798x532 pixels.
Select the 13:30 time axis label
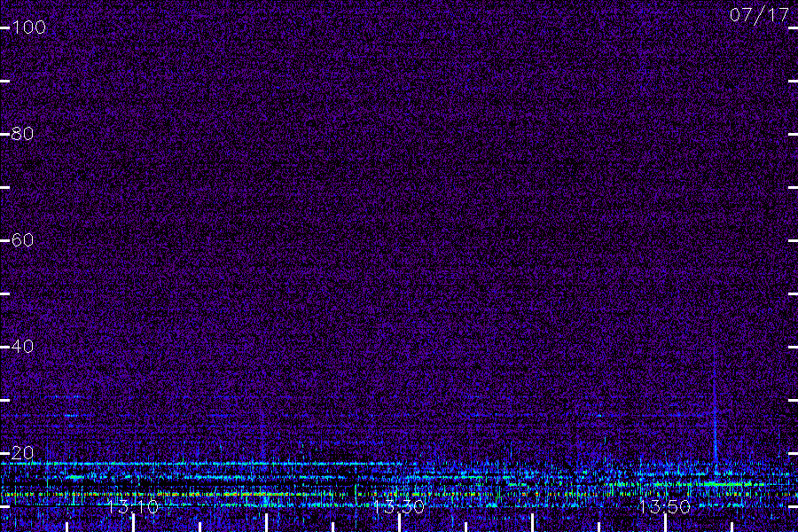(x=398, y=507)
